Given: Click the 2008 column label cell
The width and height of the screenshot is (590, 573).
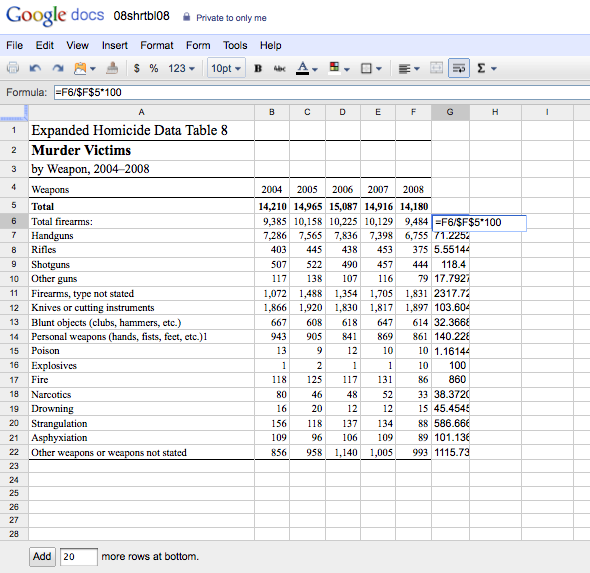Looking at the screenshot, I should 413,189.
